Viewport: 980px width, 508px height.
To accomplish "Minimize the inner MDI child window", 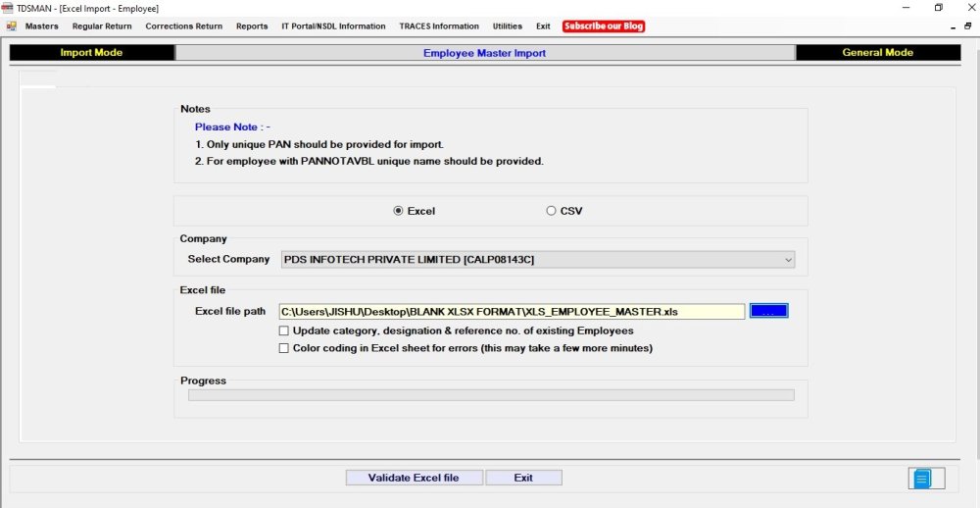I will click(x=953, y=26).
